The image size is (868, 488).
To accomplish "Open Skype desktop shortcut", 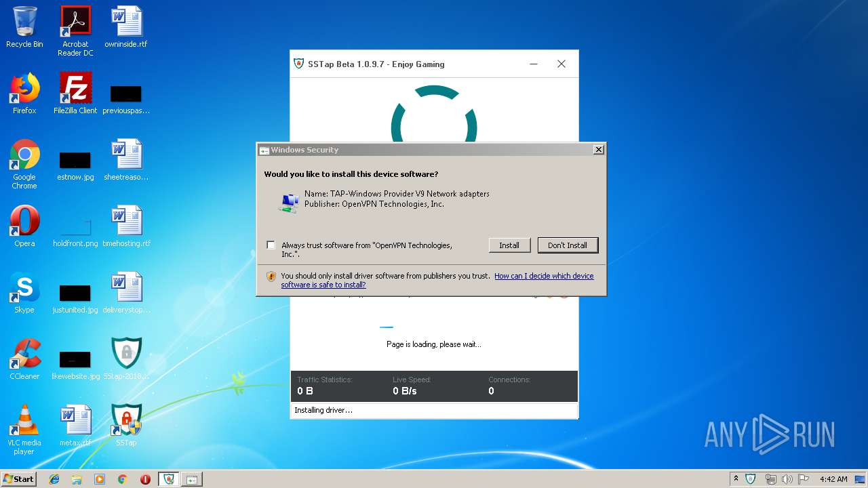I will coord(24,293).
